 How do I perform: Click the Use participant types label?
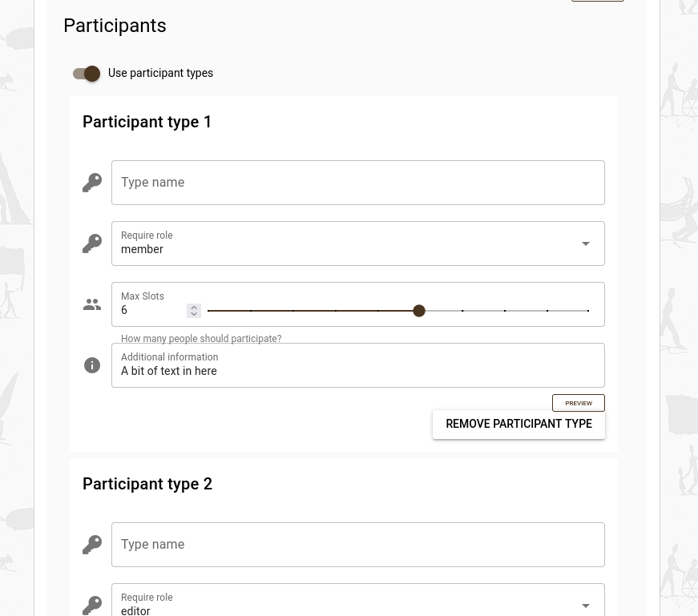coord(160,73)
